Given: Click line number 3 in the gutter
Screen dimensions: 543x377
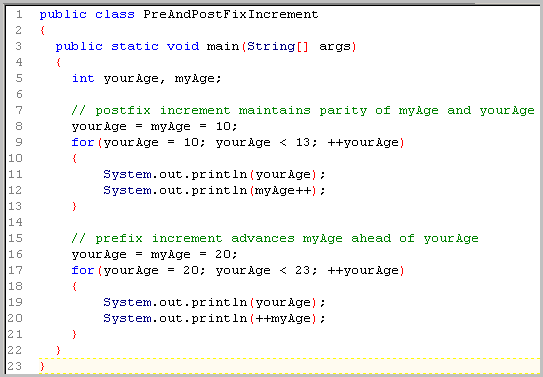Looking at the screenshot, I should pyautogui.click(x=19, y=46).
